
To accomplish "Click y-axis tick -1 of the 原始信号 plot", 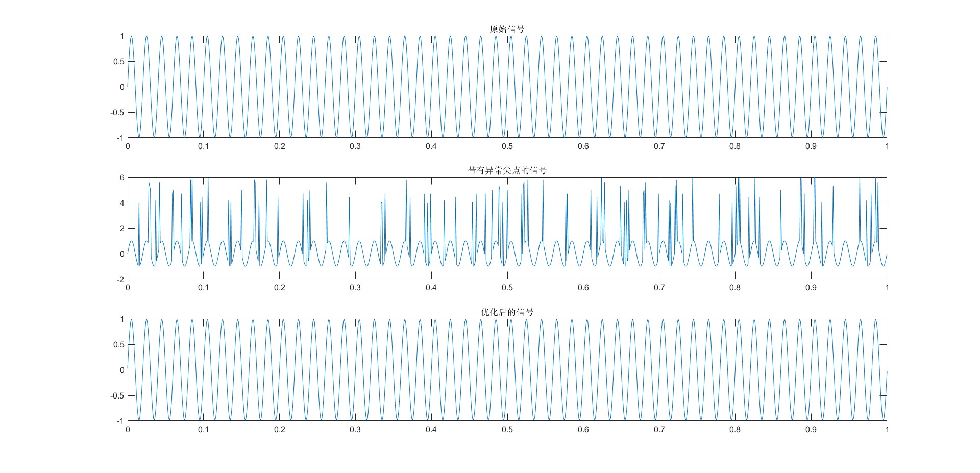I will [x=120, y=138].
